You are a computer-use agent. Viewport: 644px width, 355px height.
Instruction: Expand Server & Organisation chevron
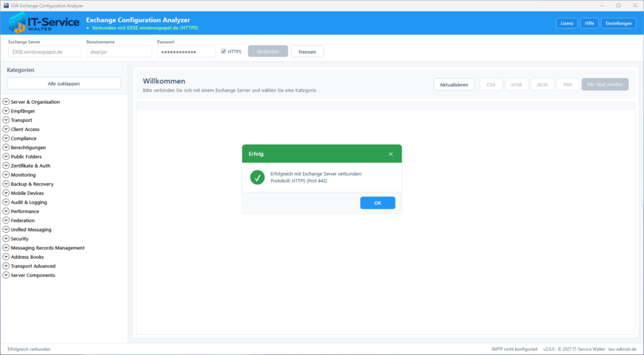(6, 101)
